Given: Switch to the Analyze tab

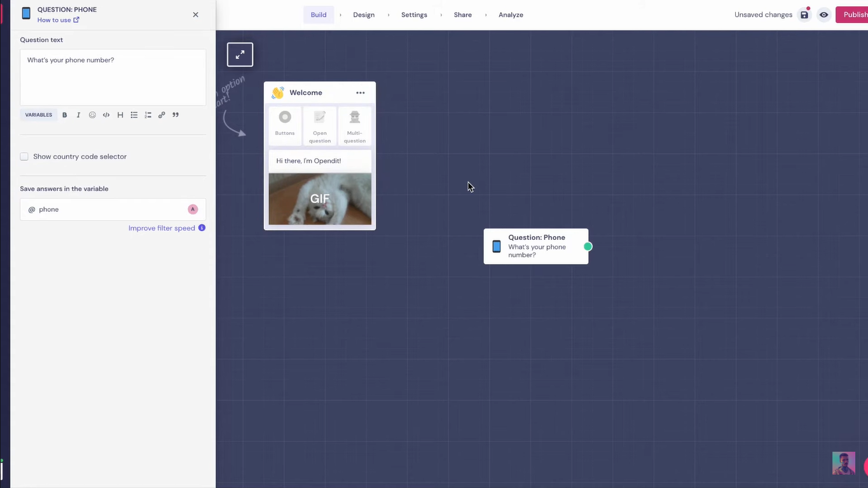Looking at the screenshot, I should (511, 15).
